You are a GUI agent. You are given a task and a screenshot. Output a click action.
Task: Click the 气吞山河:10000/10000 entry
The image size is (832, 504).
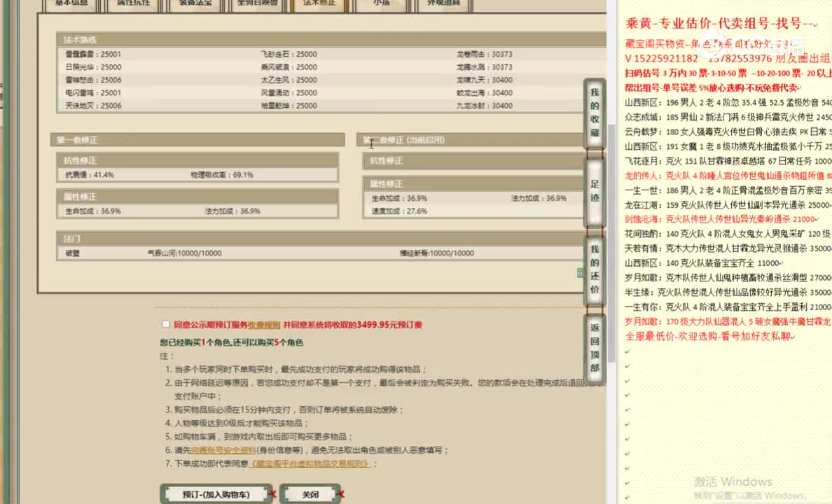(x=184, y=253)
